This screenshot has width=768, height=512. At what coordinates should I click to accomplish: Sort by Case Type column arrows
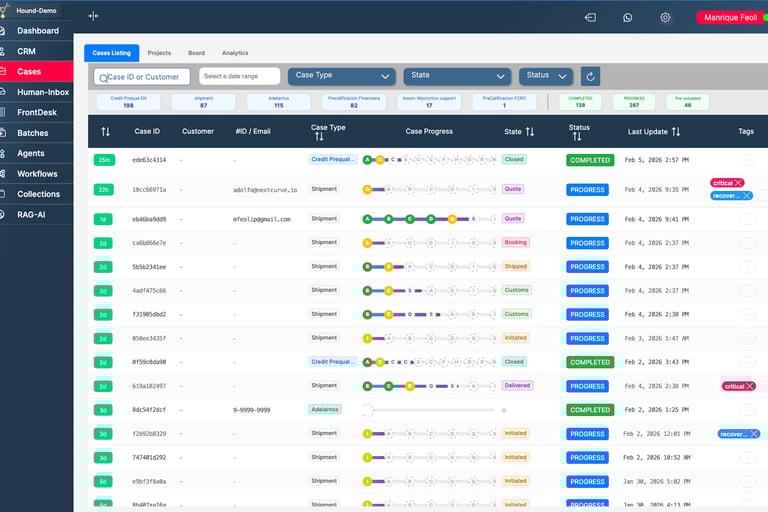319,137
